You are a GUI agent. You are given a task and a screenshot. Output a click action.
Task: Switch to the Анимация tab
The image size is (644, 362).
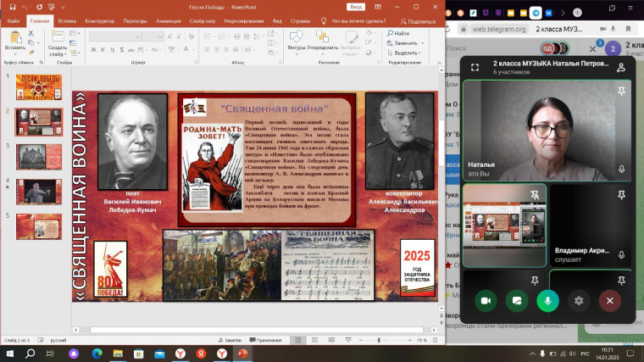pos(169,21)
